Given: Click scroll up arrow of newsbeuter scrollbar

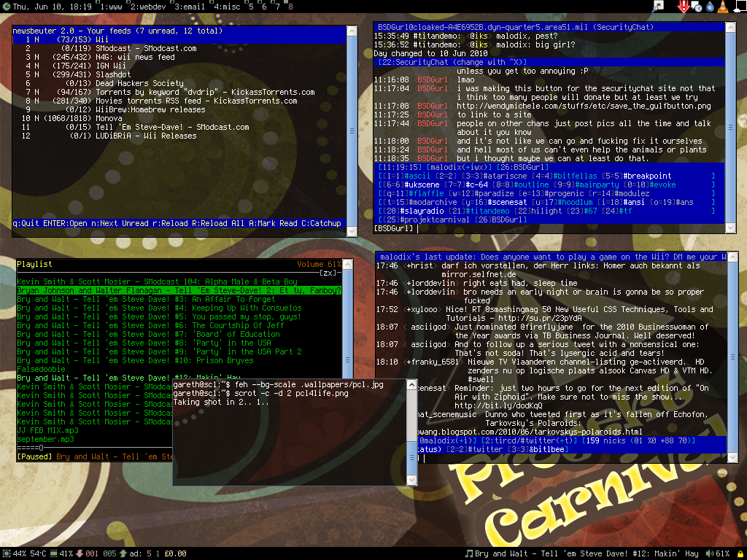Looking at the screenshot, I should tap(352, 31).
